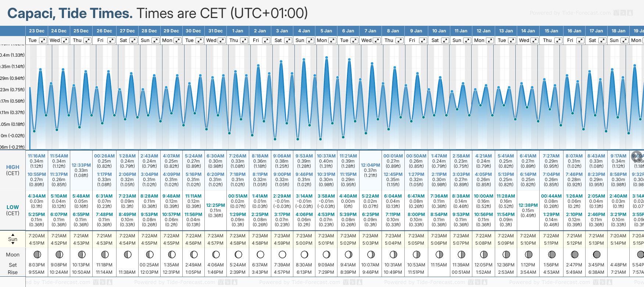644x287 pixels.
Task: Click the moon phase icon under 17 Jan
Action: [x=597, y=254]
